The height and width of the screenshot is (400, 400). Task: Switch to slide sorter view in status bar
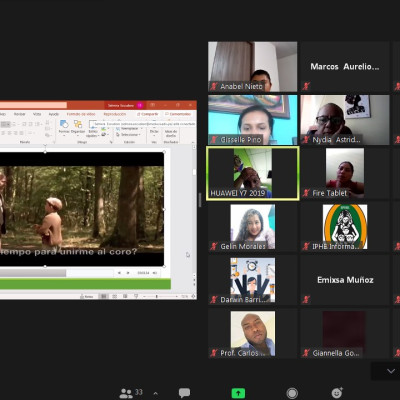point(114,296)
